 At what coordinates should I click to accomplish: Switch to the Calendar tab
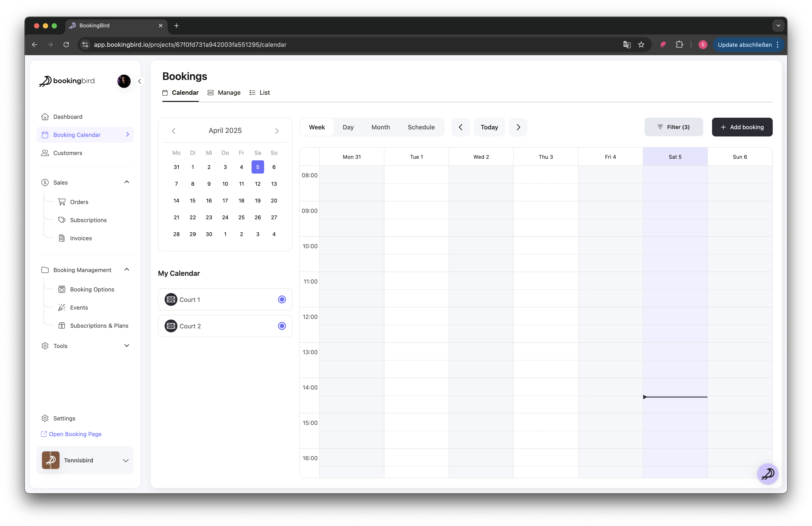[x=180, y=93]
